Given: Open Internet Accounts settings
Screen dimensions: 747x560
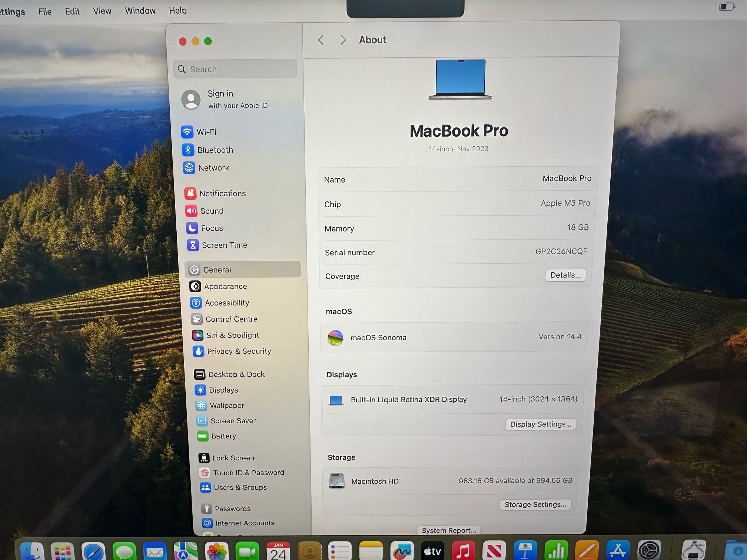Looking at the screenshot, I should click(238, 523).
